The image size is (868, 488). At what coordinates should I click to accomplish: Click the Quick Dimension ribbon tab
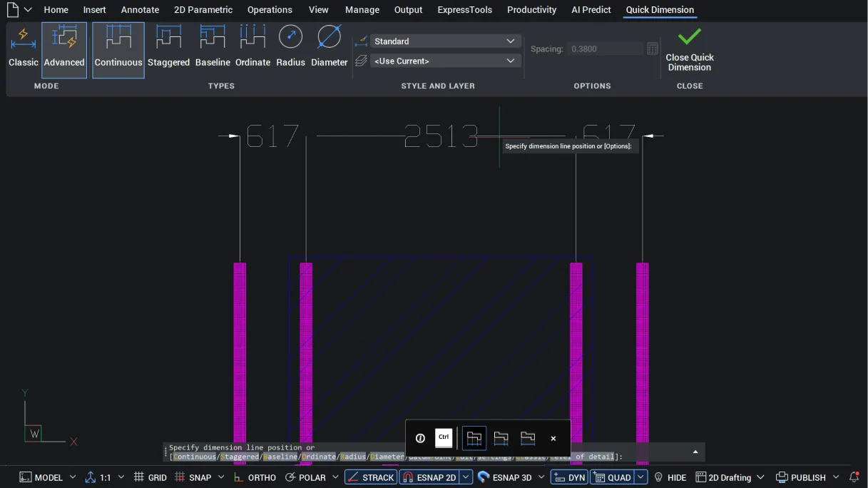click(x=660, y=10)
